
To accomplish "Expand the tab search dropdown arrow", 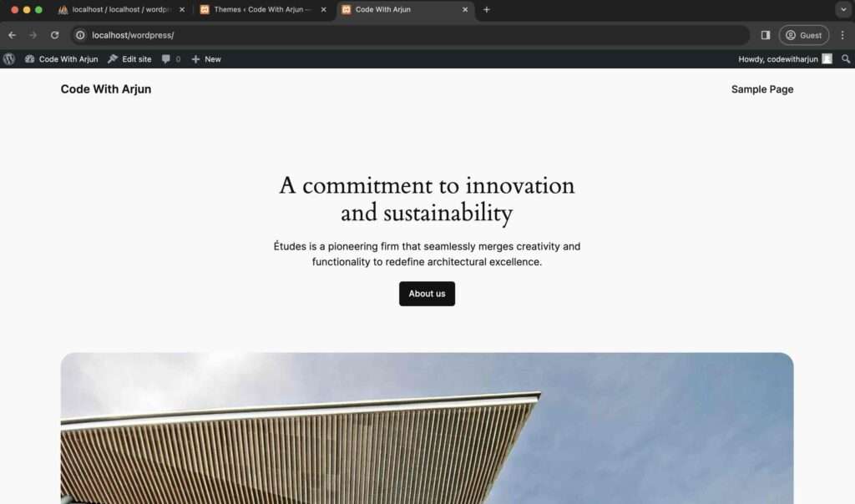I will coord(843,9).
